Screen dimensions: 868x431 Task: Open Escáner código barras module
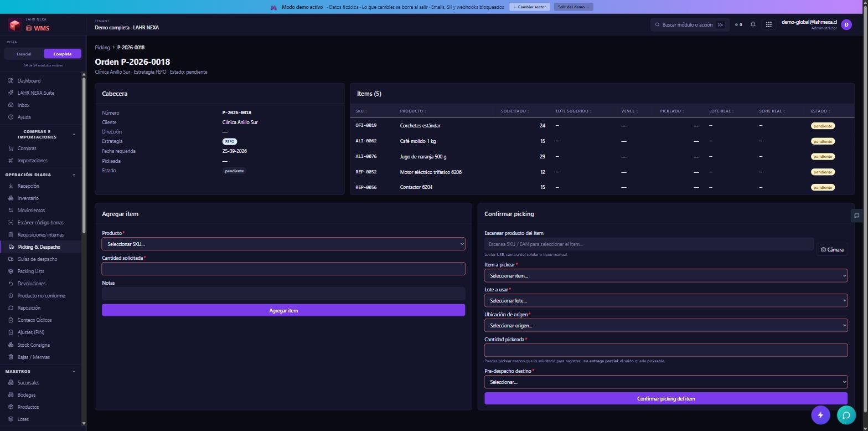pyautogui.click(x=40, y=223)
